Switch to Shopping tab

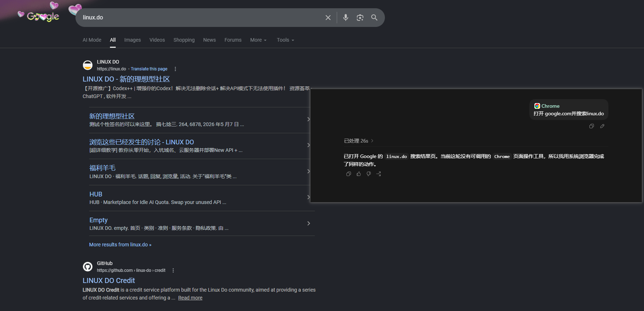coord(184,40)
